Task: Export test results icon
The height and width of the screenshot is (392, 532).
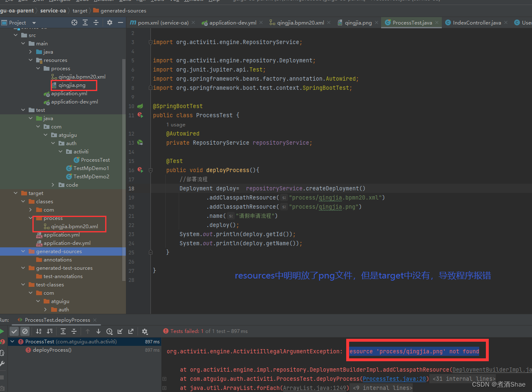Action: pyautogui.click(x=131, y=331)
